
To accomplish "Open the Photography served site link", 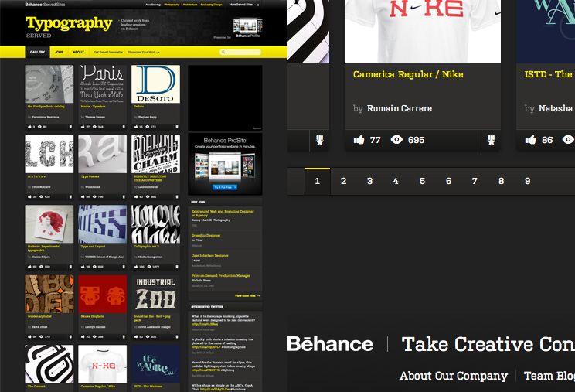I will click(x=172, y=5).
